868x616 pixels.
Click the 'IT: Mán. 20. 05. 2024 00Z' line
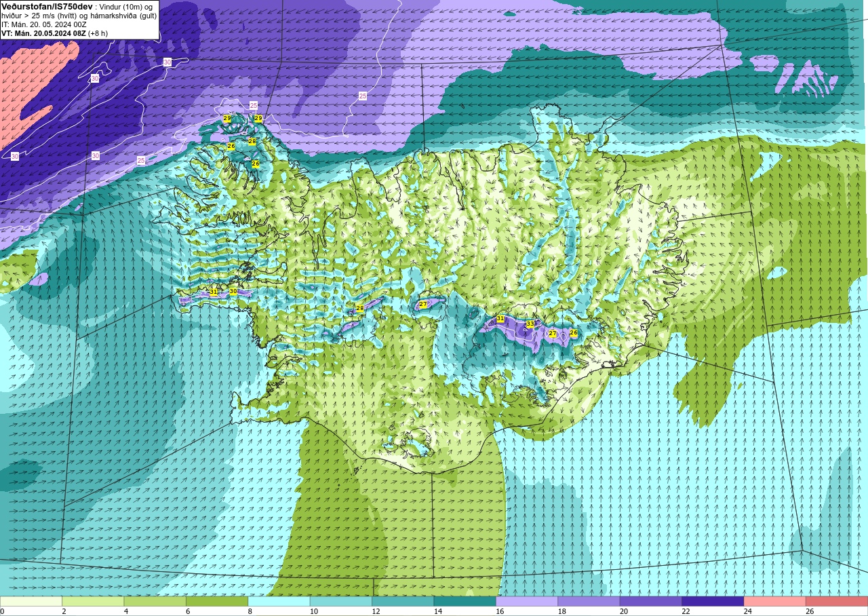click(44, 24)
